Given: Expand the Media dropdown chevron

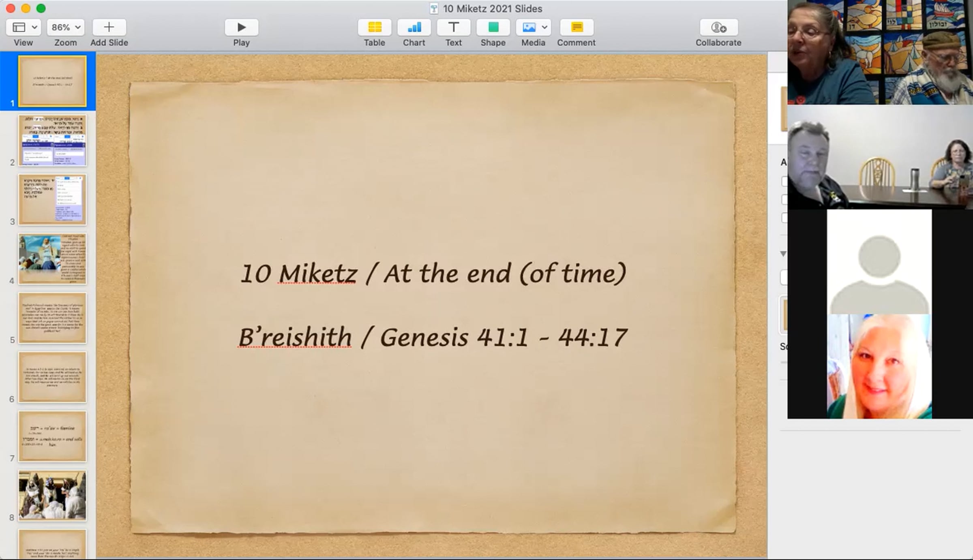Looking at the screenshot, I should (544, 28).
